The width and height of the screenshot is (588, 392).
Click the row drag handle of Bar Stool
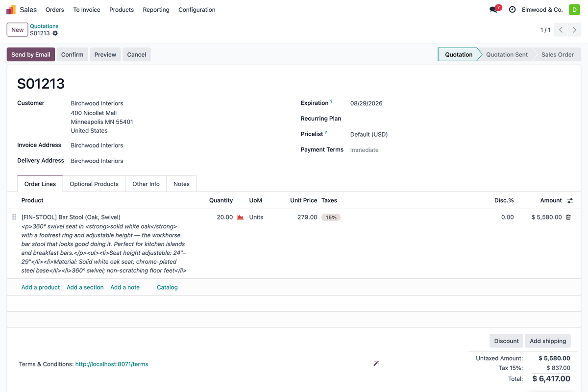14,217
